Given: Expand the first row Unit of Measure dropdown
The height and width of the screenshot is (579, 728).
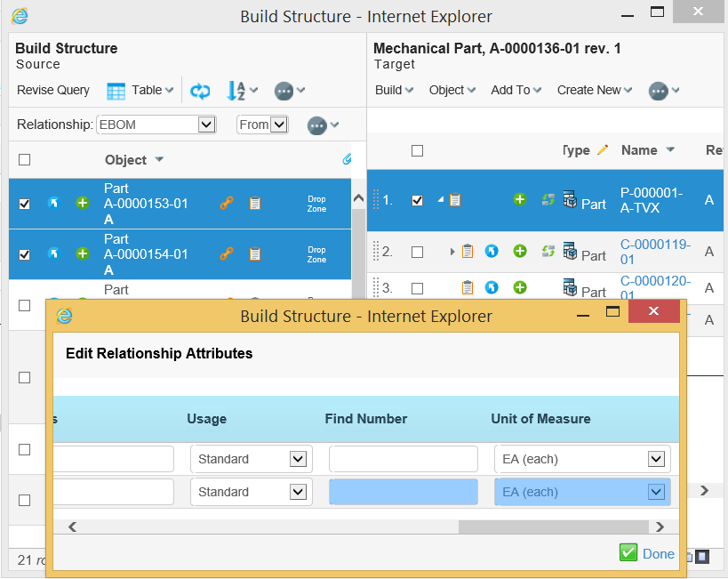Looking at the screenshot, I should [x=656, y=459].
